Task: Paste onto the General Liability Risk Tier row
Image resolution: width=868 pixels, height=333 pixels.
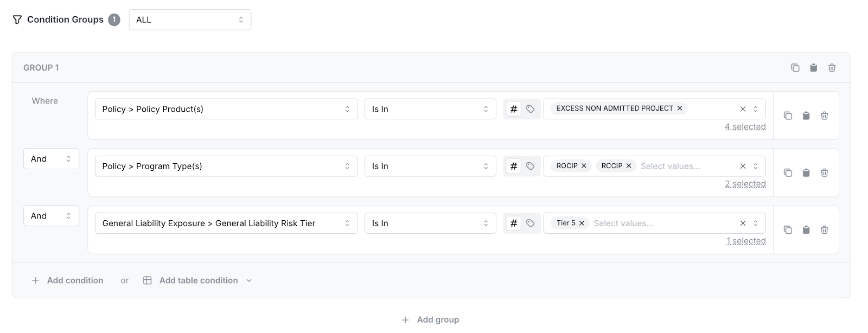Action: click(x=806, y=230)
